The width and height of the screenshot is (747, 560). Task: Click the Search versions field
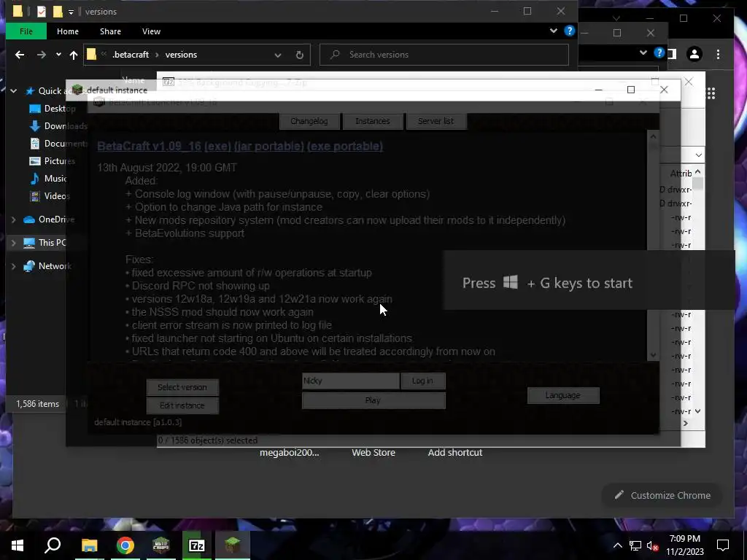tap(444, 55)
